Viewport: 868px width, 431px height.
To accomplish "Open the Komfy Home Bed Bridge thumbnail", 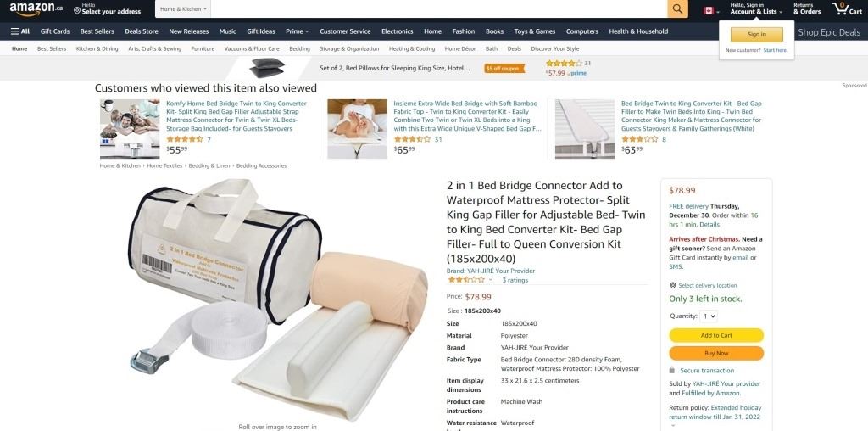I will click(130, 128).
